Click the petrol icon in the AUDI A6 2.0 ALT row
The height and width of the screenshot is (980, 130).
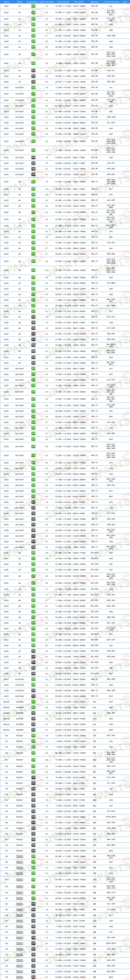[34, 189]
